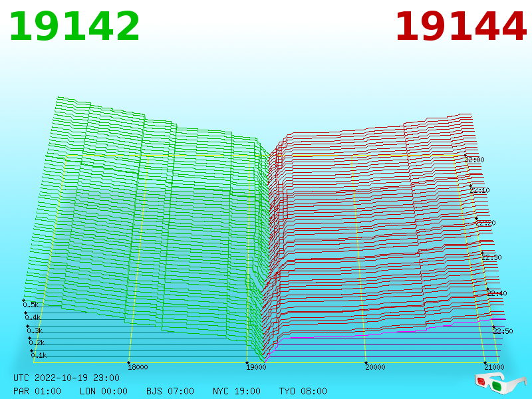532x399 pixels.
Task: Select the 20000 price axis label
Action: click(375, 367)
